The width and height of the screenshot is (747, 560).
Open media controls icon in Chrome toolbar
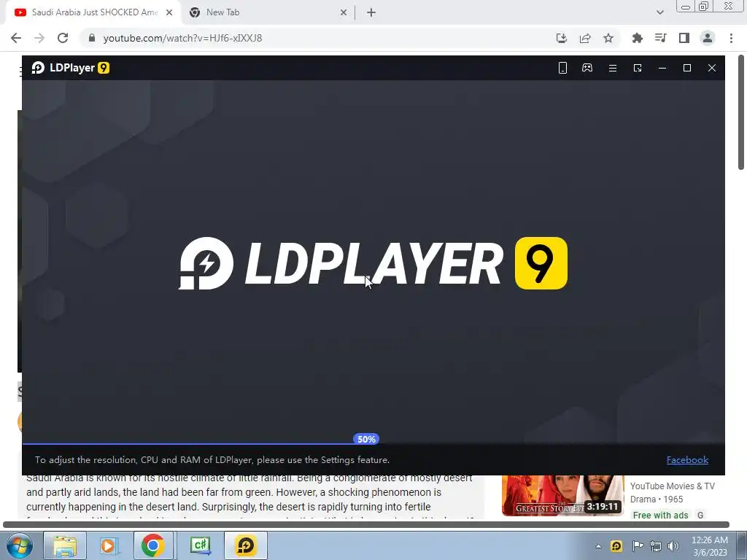coord(660,38)
